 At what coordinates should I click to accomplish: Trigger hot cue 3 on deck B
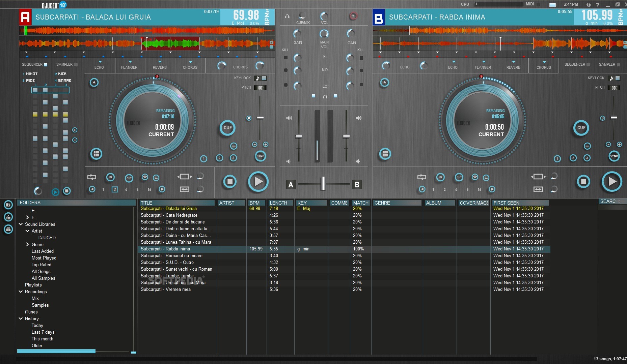coord(587,158)
